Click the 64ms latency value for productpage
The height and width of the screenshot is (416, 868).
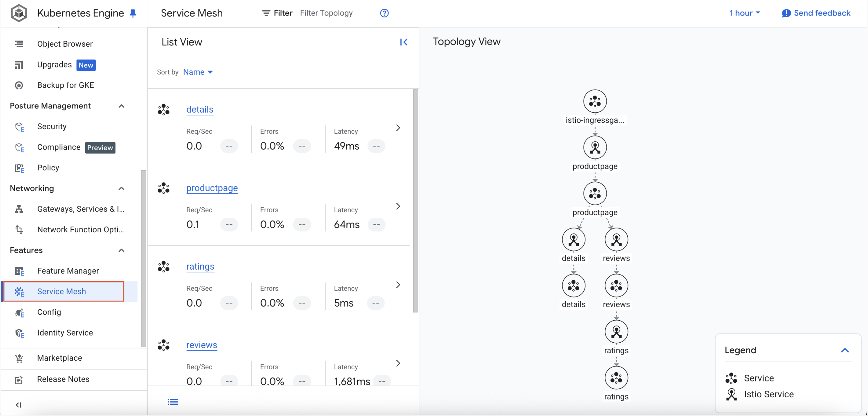pos(346,225)
